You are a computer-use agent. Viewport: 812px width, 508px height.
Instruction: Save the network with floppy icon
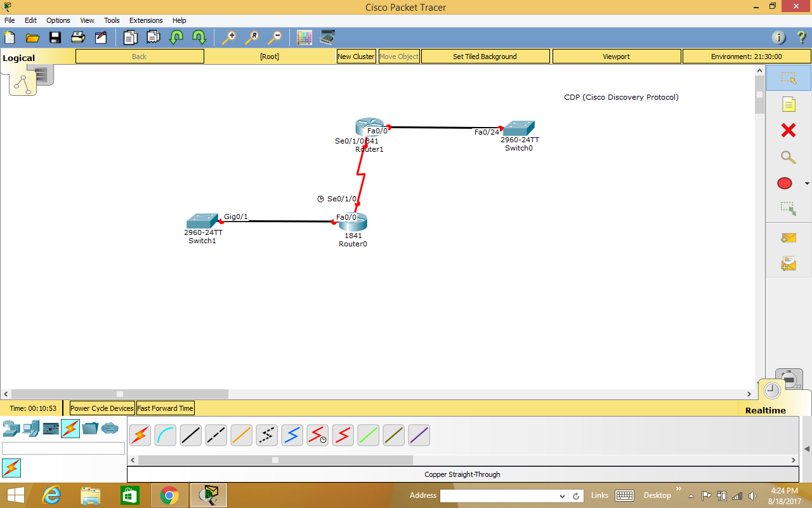click(55, 37)
